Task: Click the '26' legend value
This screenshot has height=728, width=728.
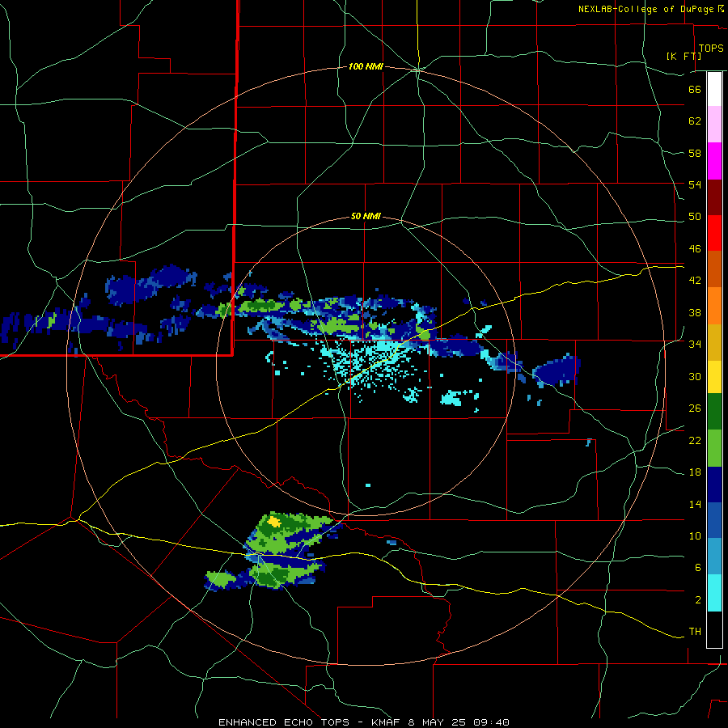Action: [695, 408]
